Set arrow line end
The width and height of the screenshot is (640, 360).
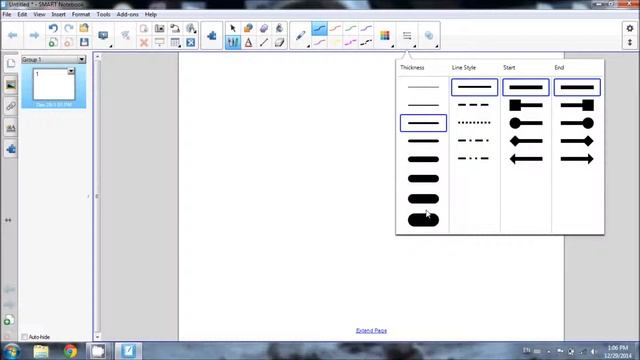pyautogui.click(x=577, y=159)
